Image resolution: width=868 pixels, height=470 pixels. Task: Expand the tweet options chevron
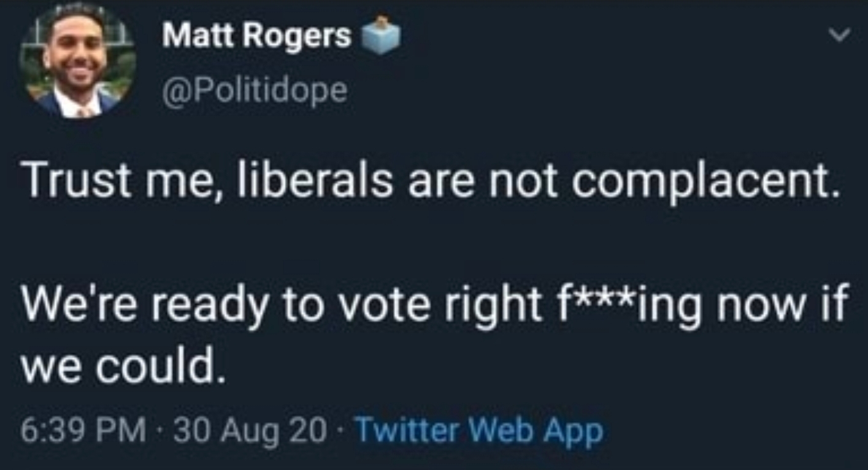(839, 37)
